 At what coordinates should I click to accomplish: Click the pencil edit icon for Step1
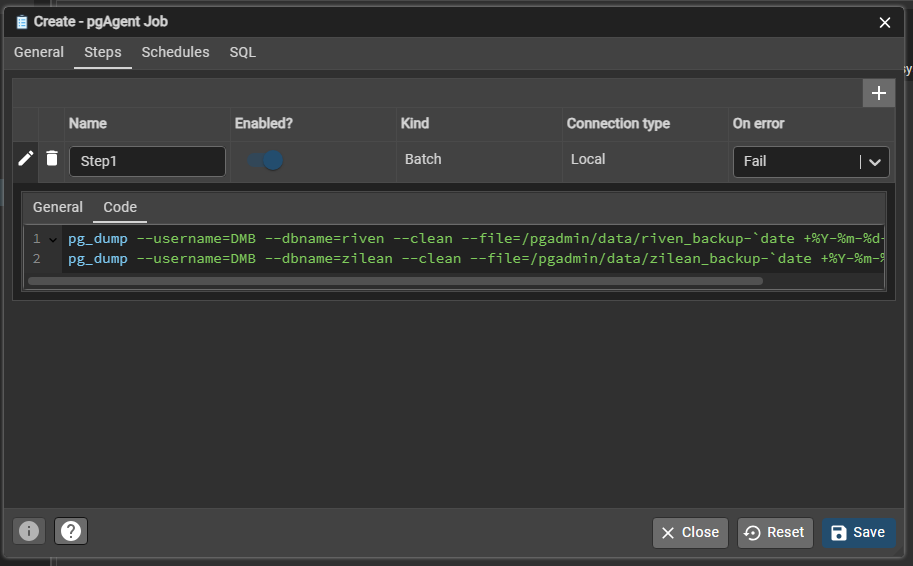[x=26, y=159]
